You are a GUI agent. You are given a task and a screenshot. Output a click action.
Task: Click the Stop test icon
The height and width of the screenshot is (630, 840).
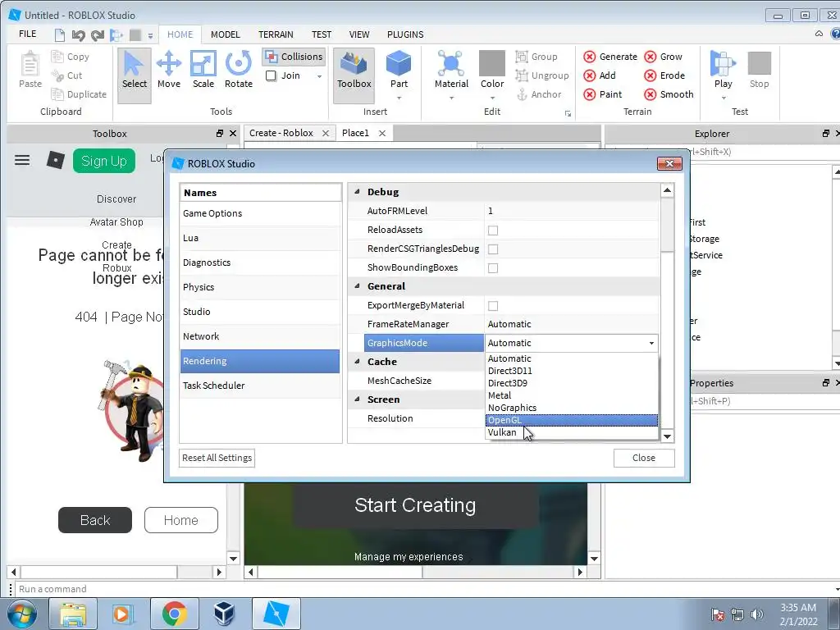pyautogui.click(x=759, y=64)
